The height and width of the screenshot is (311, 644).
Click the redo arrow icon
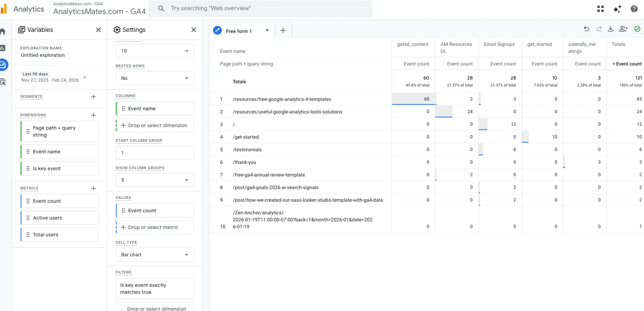[599, 29]
